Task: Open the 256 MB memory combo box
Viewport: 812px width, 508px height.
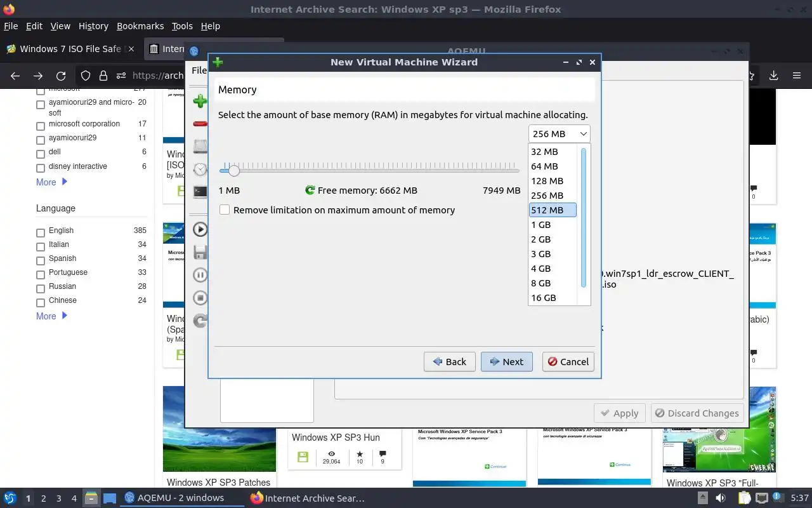Action: tap(559, 134)
